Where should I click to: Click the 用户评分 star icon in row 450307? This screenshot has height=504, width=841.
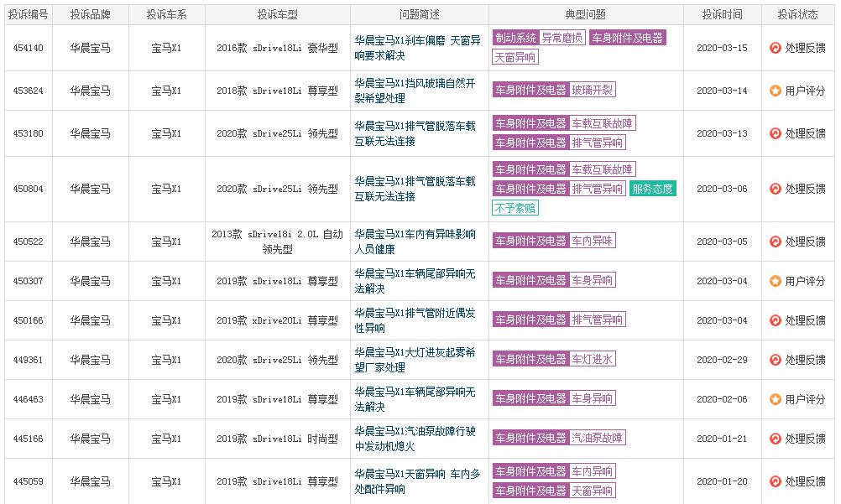pos(776,281)
